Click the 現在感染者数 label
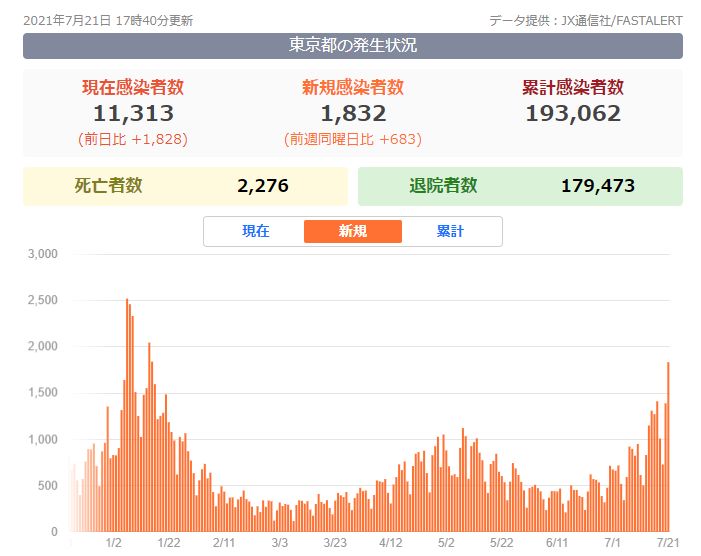Image resolution: width=701 pixels, height=556 pixels. pyautogui.click(x=133, y=87)
